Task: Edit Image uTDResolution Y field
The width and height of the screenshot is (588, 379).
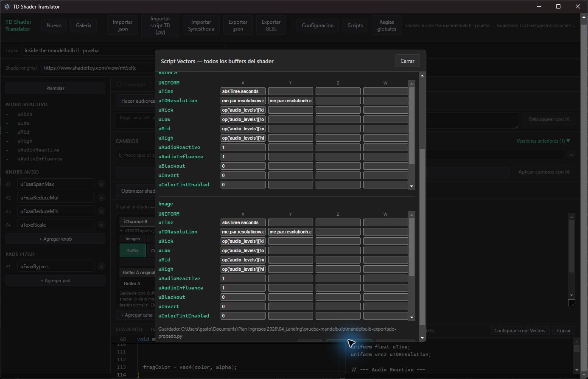Action: point(291,232)
